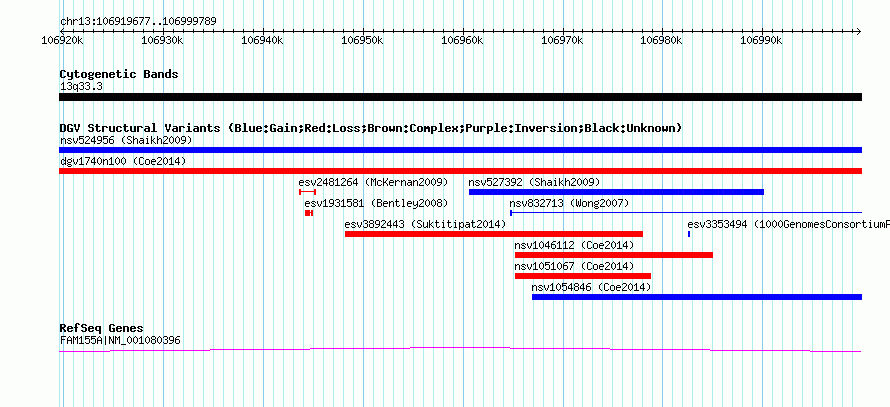Screen dimensions: 890x407
Task: Click the esv2481264 (McKernan2009) label
Action: (373, 182)
